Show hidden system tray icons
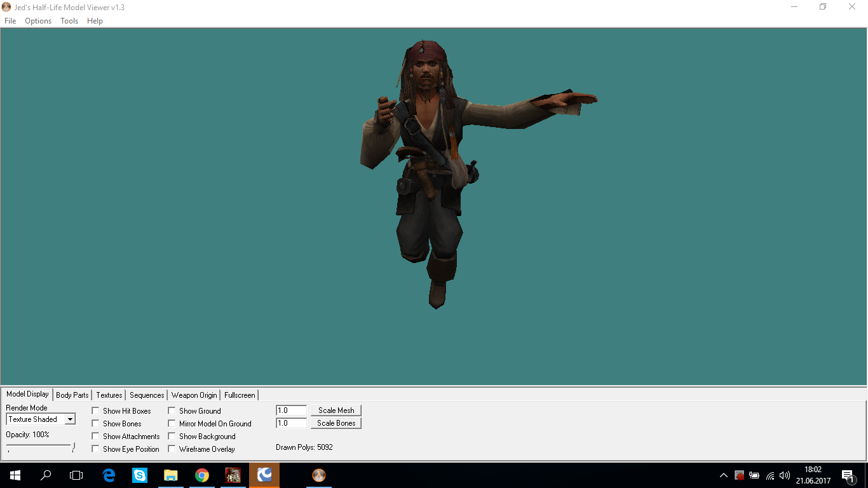The image size is (868, 488). coord(724,475)
